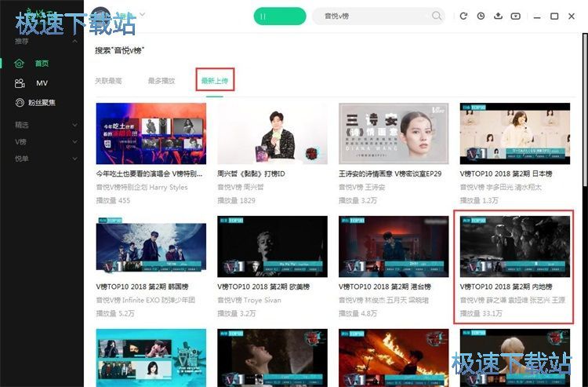Click artist line Infinite EXO 防弹少年团

click(x=146, y=301)
